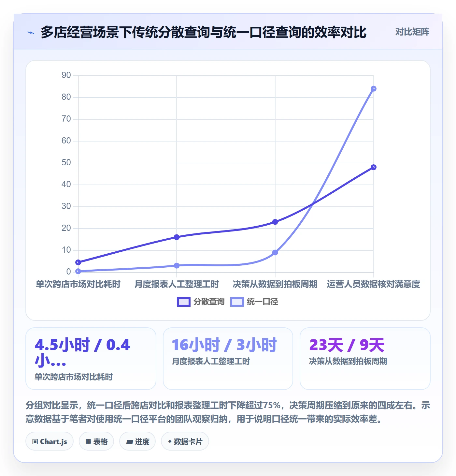This screenshot has height=476, width=456.
Task: Click the x-axis label 运营人员数据核对满意度
Action: coord(374,284)
